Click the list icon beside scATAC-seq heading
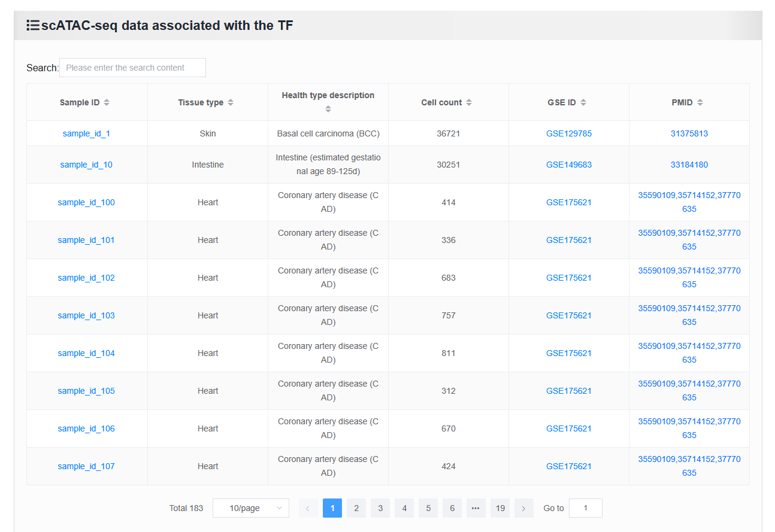The image size is (775, 532). (33, 25)
